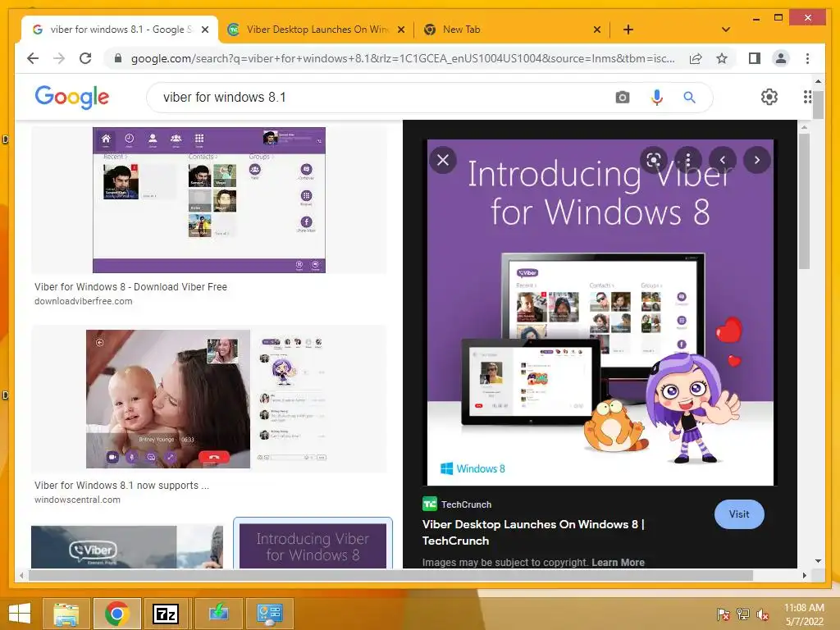Open the Learn More copyright link

point(618,563)
